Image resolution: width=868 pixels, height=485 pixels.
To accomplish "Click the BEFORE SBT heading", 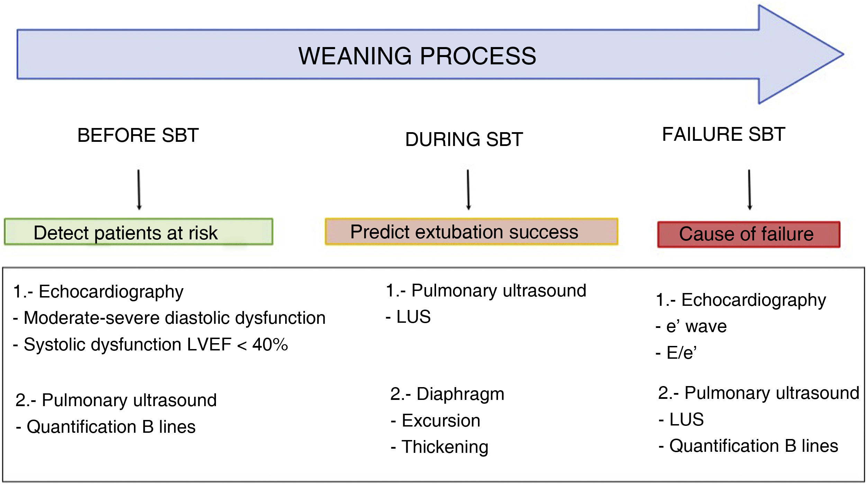I will 138,135.
